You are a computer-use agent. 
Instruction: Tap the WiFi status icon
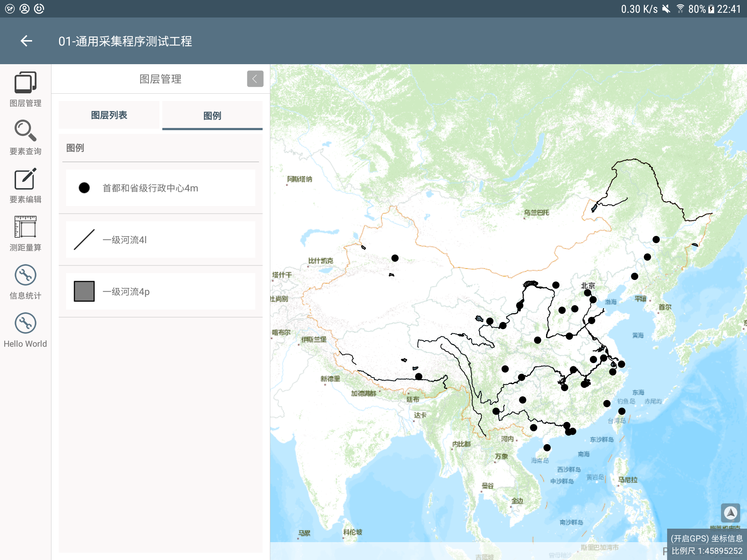(680, 9)
